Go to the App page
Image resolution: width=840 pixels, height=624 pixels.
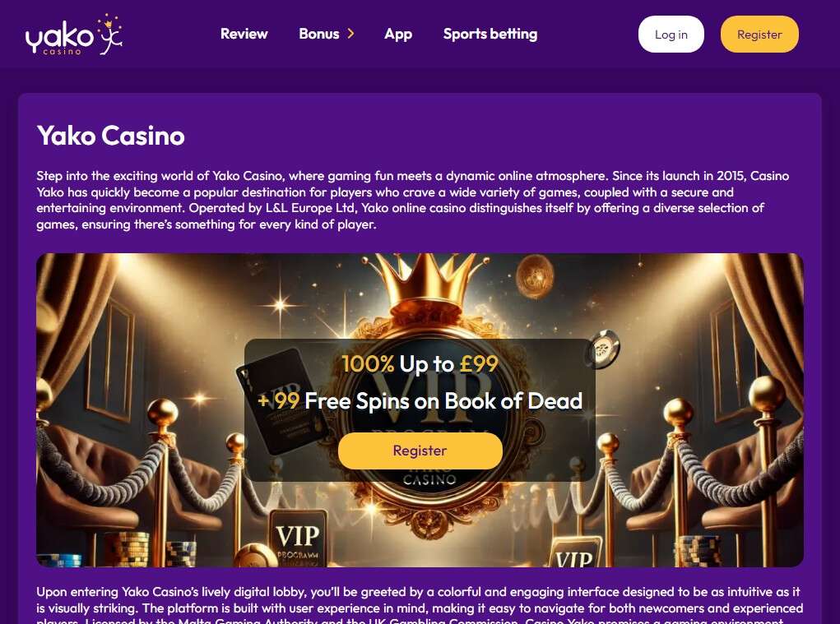(398, 35)
